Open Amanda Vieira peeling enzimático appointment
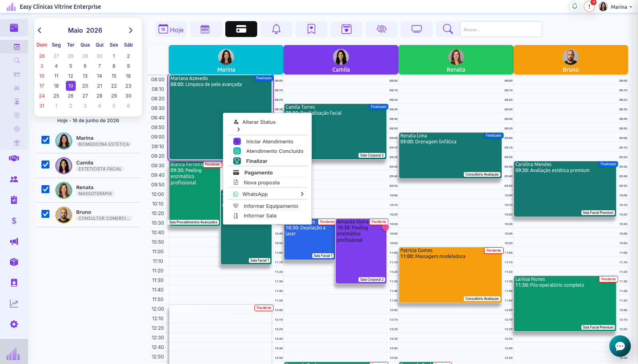 click(x=361, y=251)
